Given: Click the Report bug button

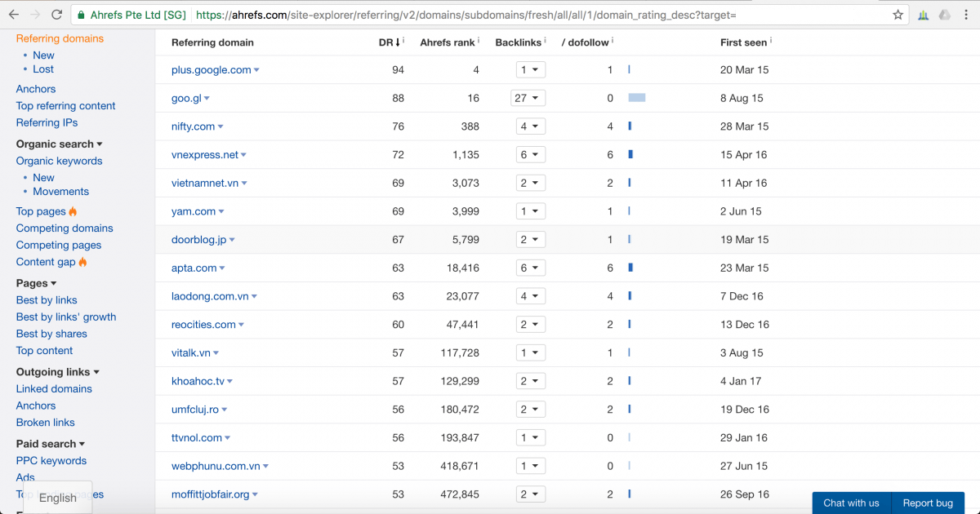Looking at the screenshot, I should point(928,503).
